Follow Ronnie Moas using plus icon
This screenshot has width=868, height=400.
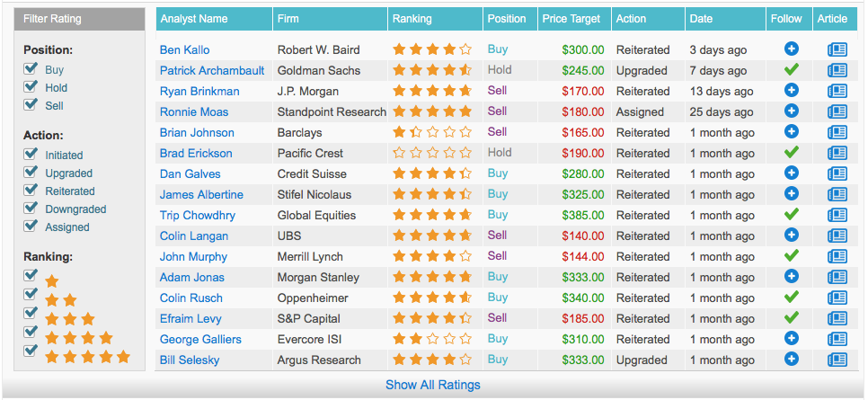point(792,111)
